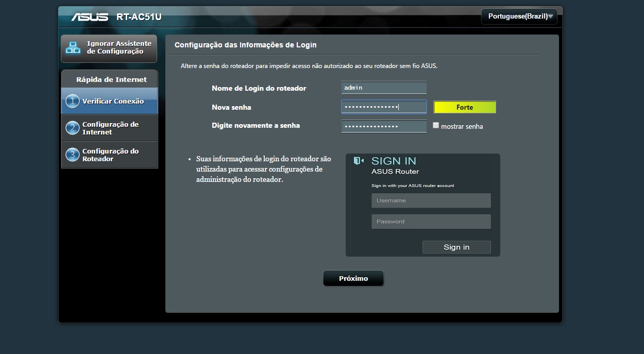Click the step 2 circle icon
Viewport: 644px width, 354px height.
72,128
